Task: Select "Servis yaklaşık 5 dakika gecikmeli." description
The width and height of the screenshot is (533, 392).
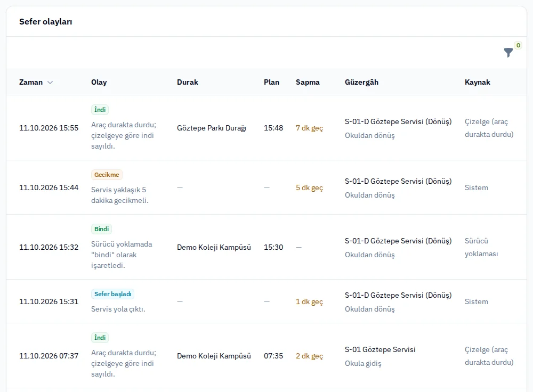Action: pyautogui.click(x=119, y=195)
